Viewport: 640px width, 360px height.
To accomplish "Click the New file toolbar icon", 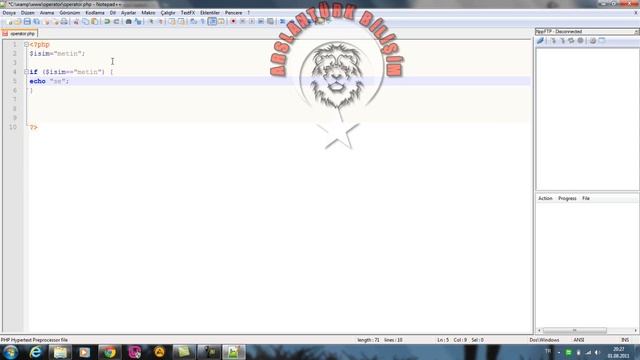I will [x=10, y=21].
